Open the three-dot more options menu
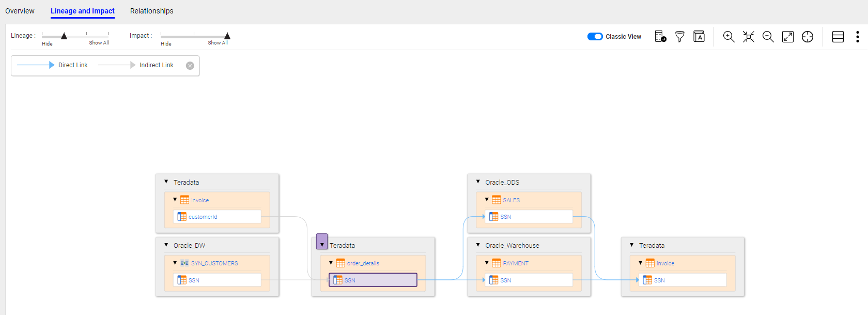This screenshot has width=868, height=315. 858,36
